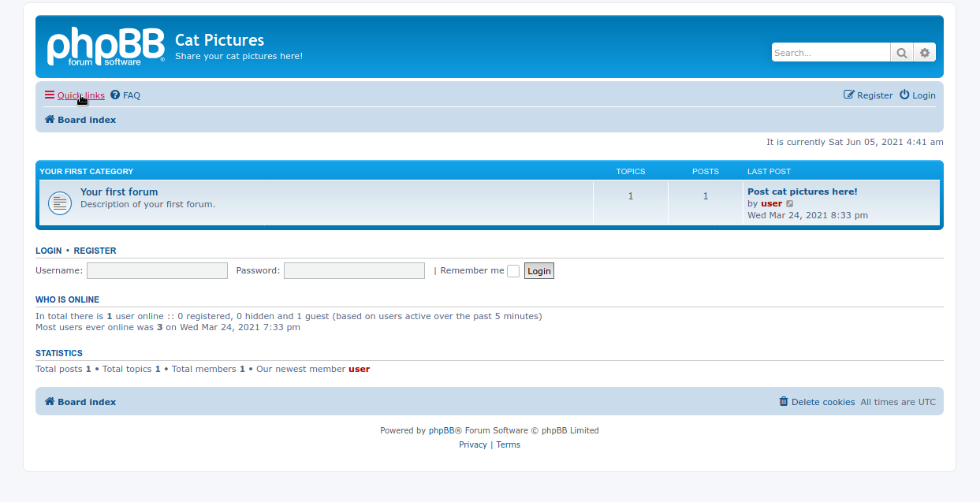Open the 'Your first forum' link

click(119, 192)
